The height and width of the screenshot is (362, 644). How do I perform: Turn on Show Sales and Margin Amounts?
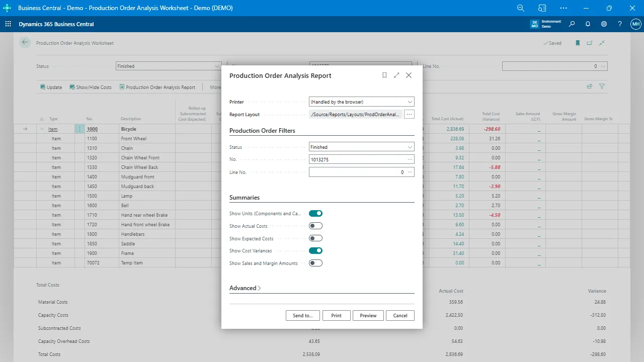click(315, 263)
